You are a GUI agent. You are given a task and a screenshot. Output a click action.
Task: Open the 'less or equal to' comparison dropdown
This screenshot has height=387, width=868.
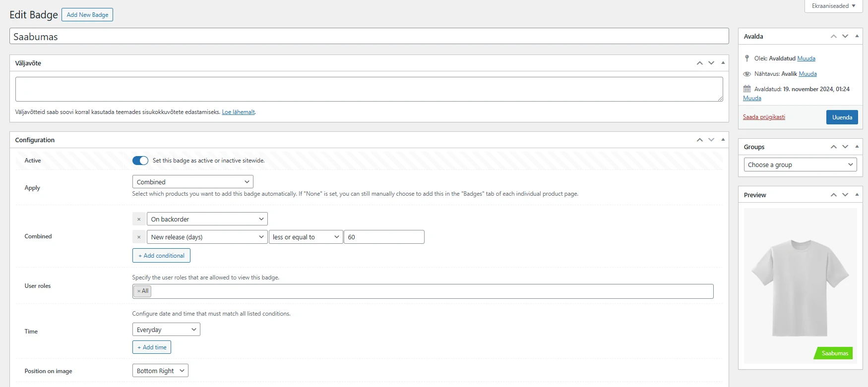coord(306,237)
